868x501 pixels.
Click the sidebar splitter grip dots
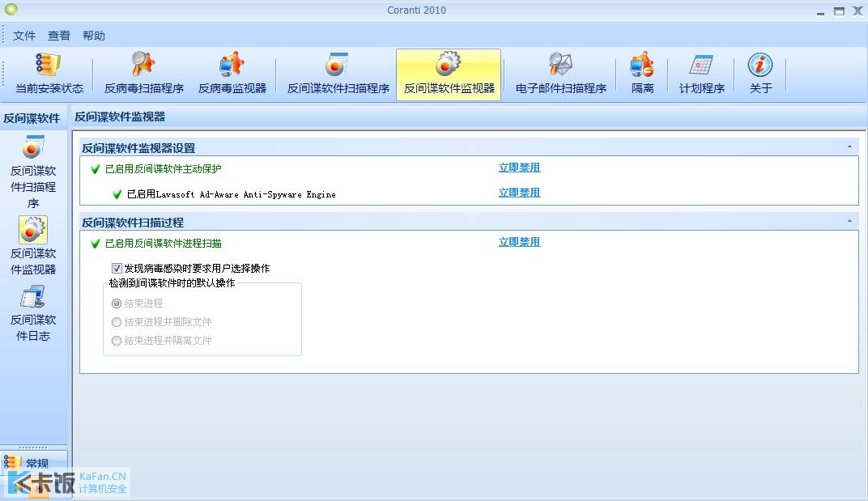pos(33,448)
